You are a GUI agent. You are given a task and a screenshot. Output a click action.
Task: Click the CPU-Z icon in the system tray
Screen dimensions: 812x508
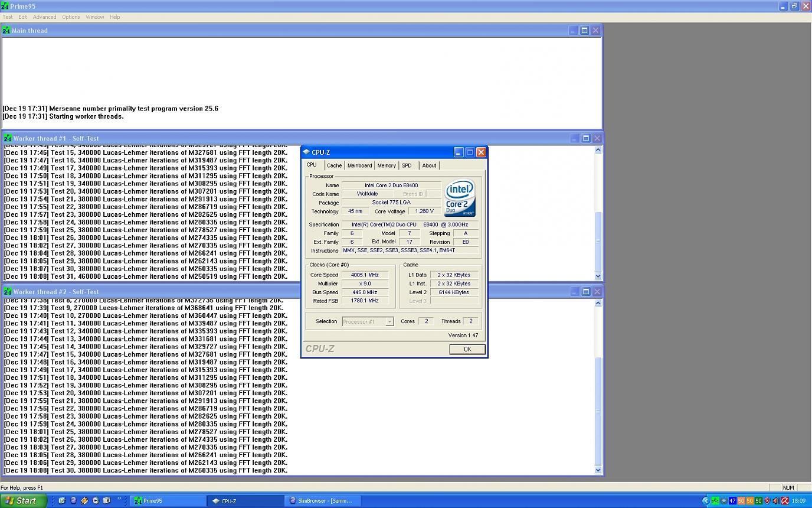[x=724, y=501]
